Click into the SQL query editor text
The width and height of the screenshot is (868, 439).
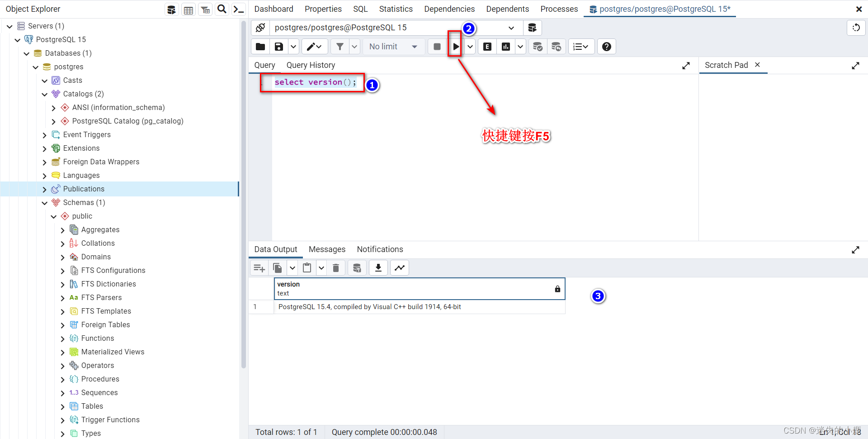pos(315,82)
